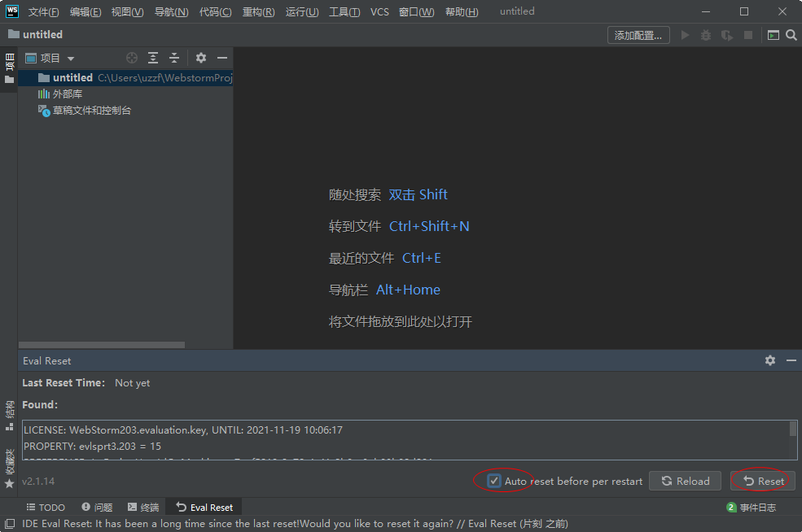
Task: Click the IDE Eval Reset status bar message
Action: 295,524
